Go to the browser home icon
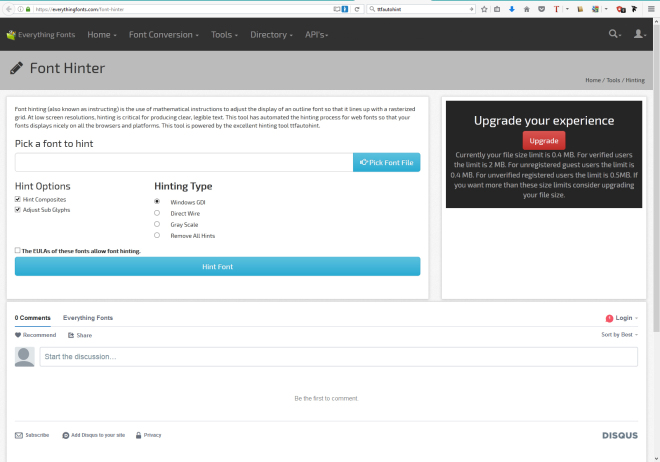 527,9
